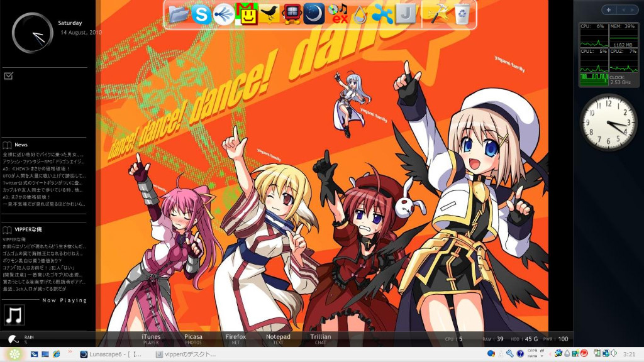This screenshot has height=362, width=644.
Task: Click the wrench tray icon
Action: point(509,354)
